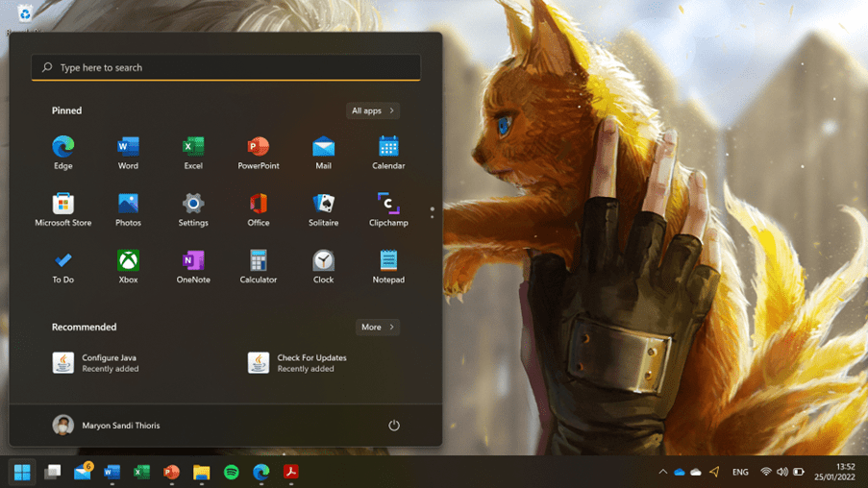Viewport: 868px width, 488px height.
Task: Open the Office app tile
Action: coord(258,209)
